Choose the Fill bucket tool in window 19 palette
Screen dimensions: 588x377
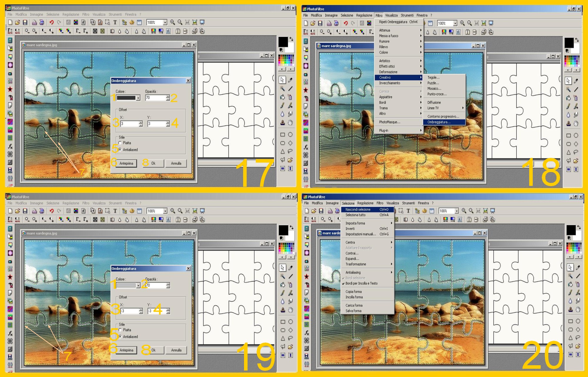[283, 284]
